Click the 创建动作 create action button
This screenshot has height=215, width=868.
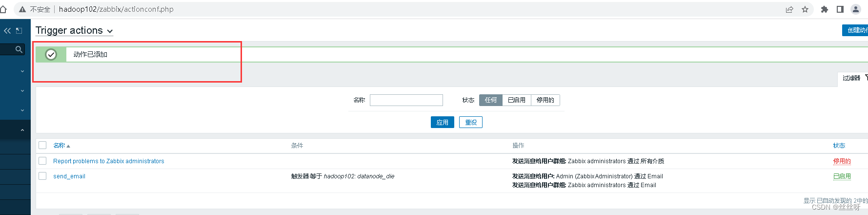[855, 30]
